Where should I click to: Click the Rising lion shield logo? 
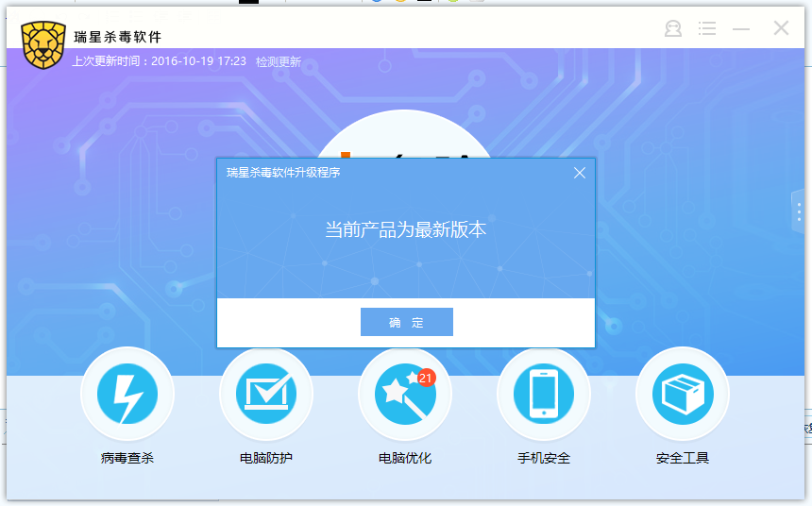tap(43, 45)
